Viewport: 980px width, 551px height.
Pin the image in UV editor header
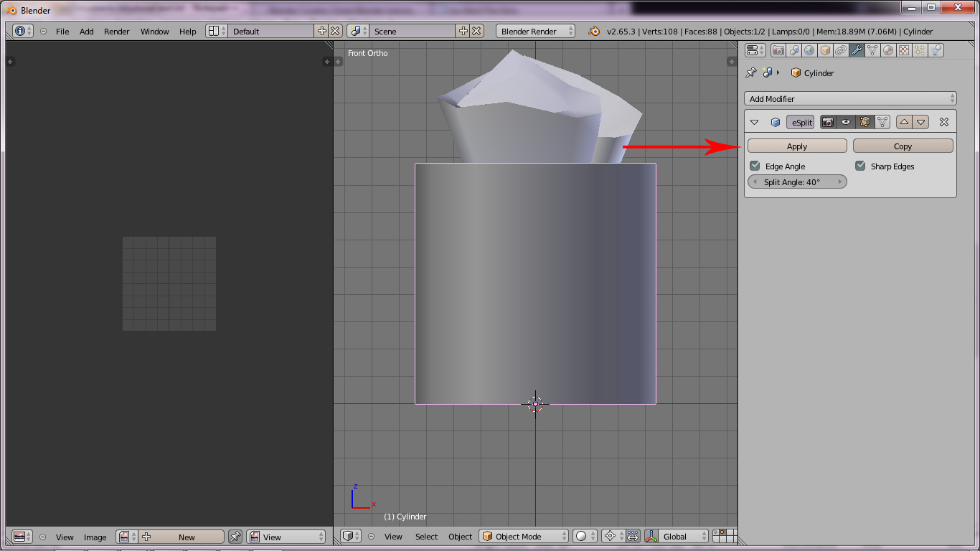coord(235,537)
